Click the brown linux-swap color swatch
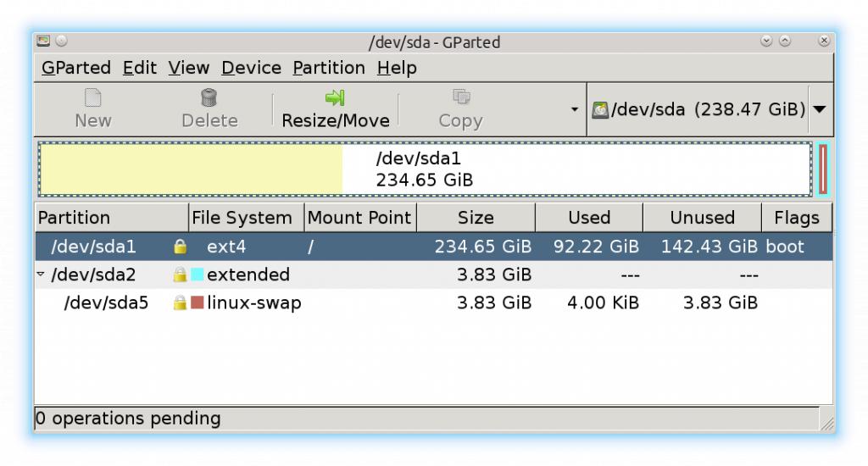The width and height of the screenshot is (868, 466). (x=197, y=302)
